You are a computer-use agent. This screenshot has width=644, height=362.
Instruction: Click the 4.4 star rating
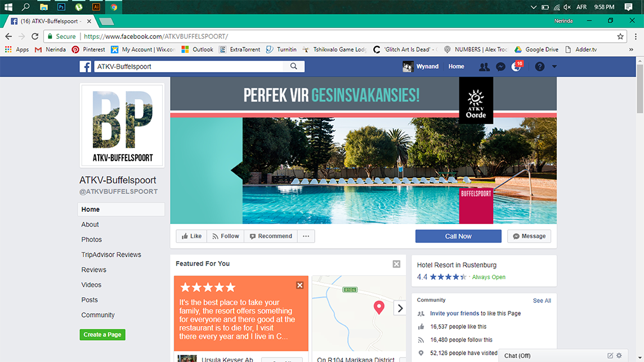tap(441, 277)
